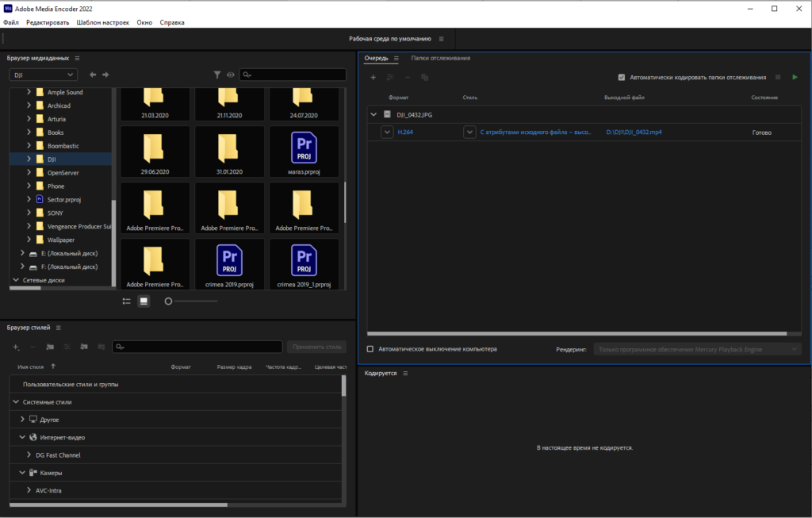812x518 pixels.
Task: Click the Sector.prproj file icon in tree
Action: 40,199
